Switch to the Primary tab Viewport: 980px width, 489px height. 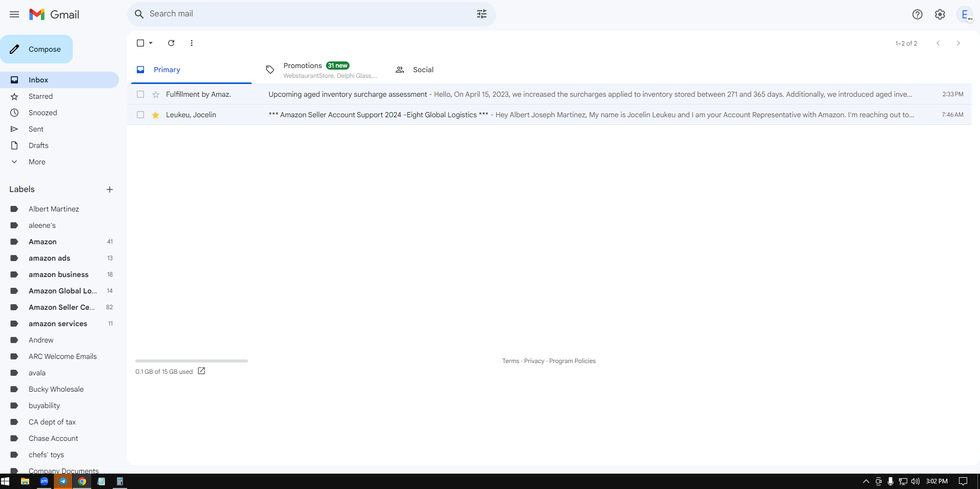coord(191,70)
